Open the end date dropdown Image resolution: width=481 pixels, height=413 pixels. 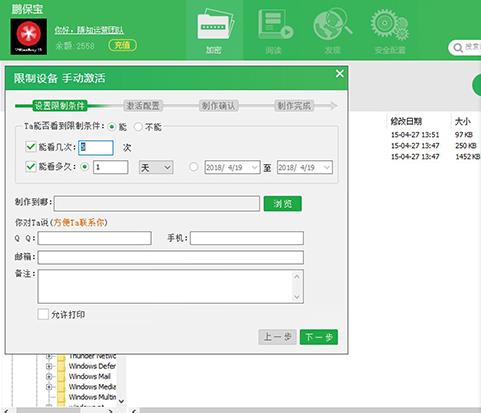tap(305, 167)
